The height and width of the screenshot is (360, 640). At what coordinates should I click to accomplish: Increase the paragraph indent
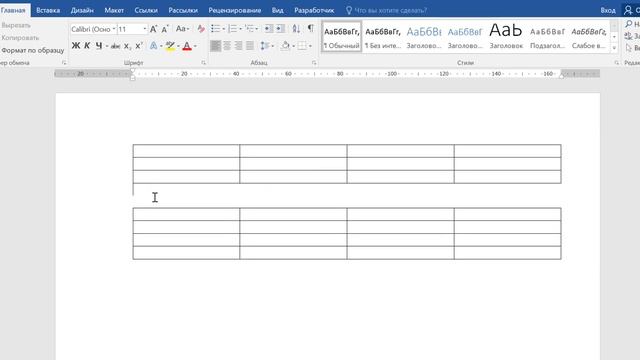(280, 29)
